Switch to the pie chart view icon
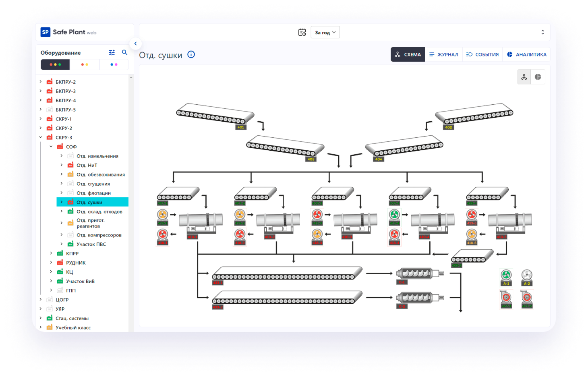 [x=538, y=77]
